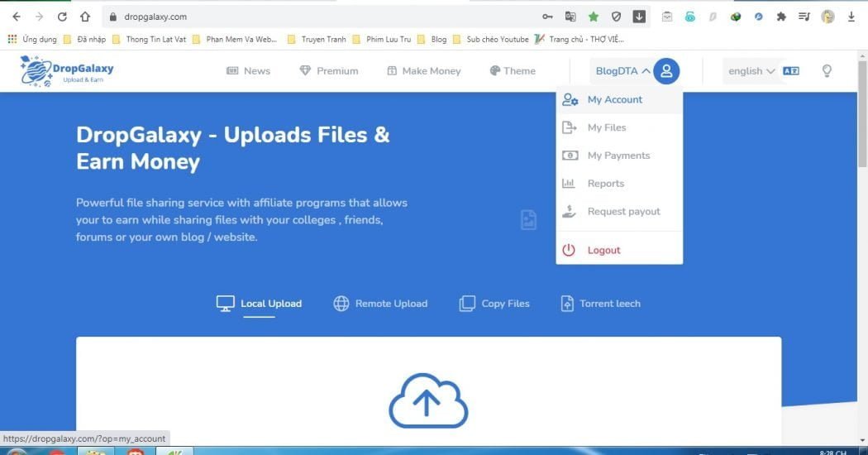Open the Premium navigation link
The height and width of the screenshot is (455, 868).
(x=329, y=71)
